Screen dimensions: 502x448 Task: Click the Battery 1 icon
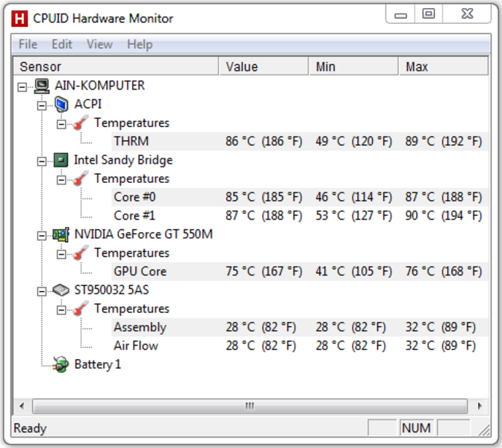(x=61, y=364)
